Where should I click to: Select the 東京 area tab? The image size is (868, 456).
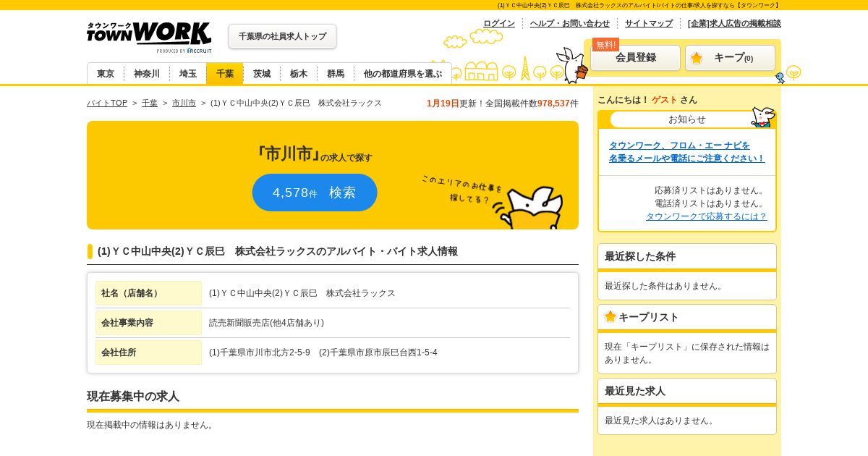[x=106, y=74]
